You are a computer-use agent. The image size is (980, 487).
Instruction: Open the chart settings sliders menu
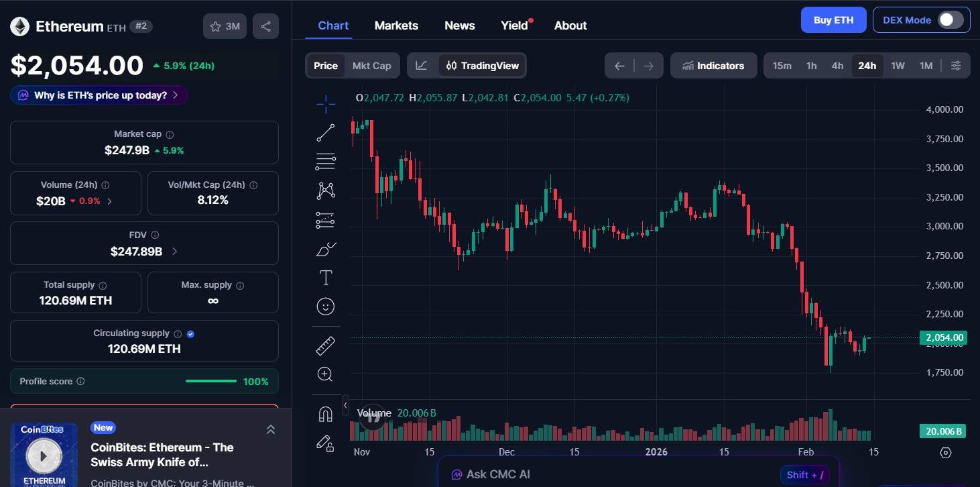coord(956,65)
